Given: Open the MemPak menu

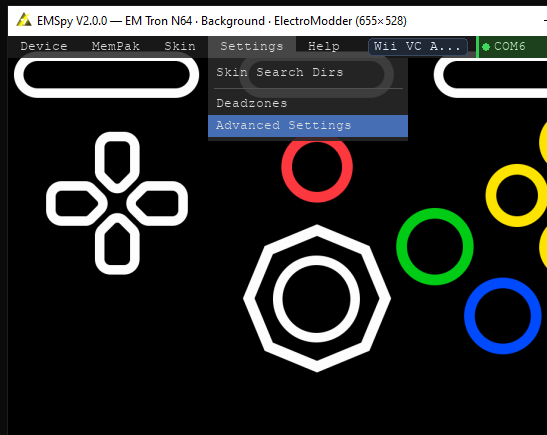Looking at the screenshot, I should pos(115,46).
